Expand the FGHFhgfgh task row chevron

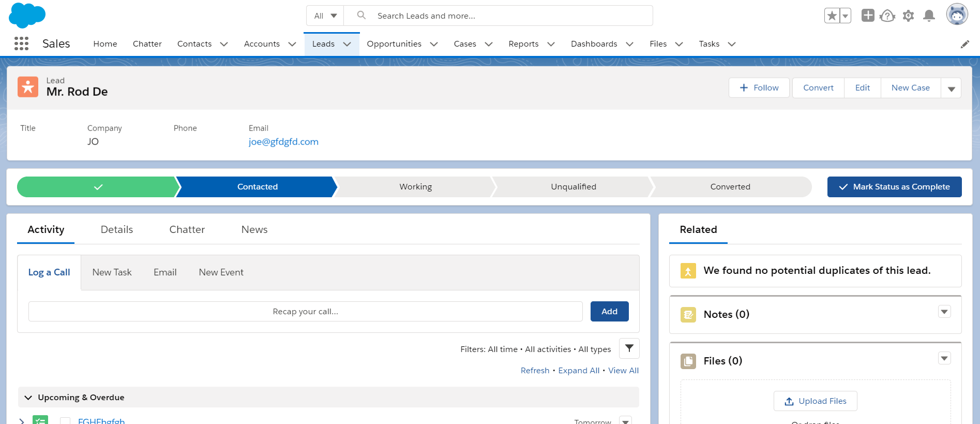tap(22, 421)
